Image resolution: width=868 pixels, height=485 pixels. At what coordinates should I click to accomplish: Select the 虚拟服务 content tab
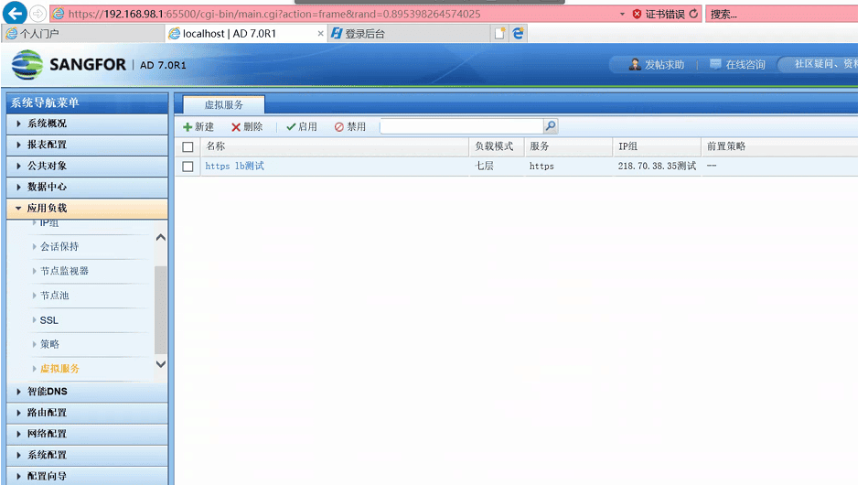pos(224,105)
